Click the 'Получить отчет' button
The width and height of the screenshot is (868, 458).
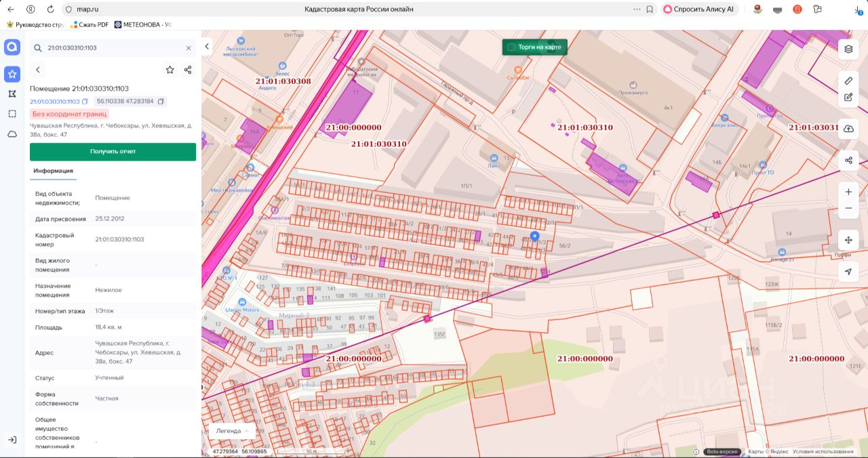[x=113, y=152]
